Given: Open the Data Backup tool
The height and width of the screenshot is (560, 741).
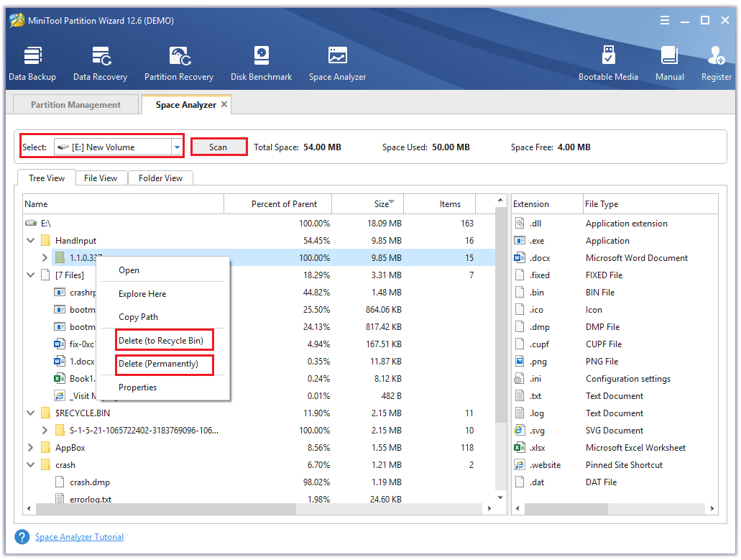Looking at the screenshot, I should pyautogui.click(x=32, y=63).
